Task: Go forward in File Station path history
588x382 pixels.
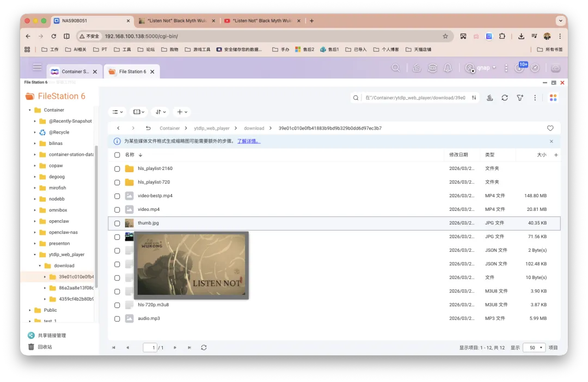Action: pos(133,129)
